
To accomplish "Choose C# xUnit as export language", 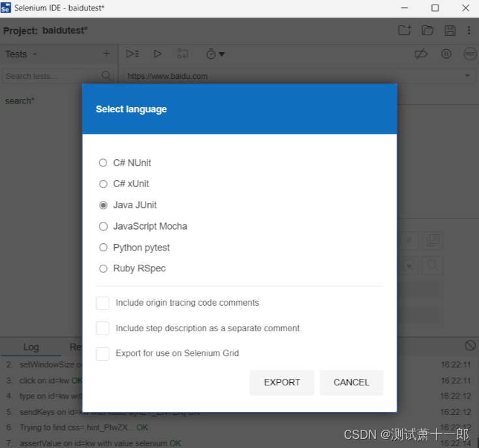I will (103, 184).
